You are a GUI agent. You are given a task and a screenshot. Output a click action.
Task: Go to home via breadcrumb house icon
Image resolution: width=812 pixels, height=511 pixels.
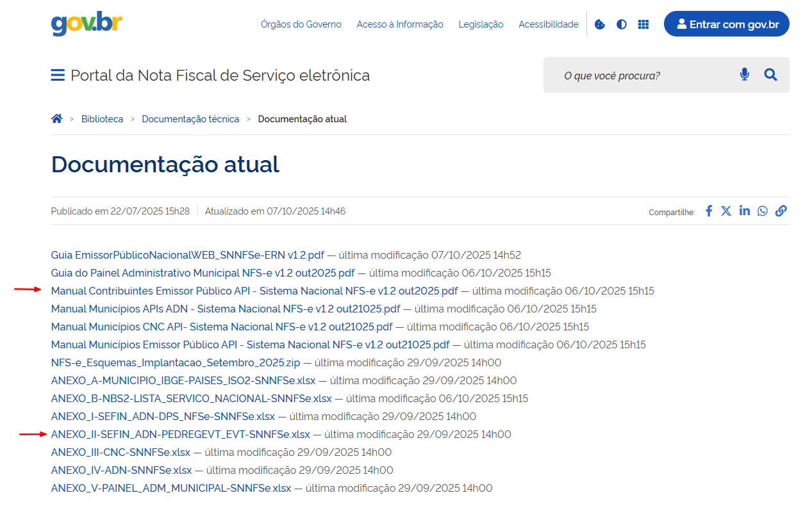click(x=57, y=119)
